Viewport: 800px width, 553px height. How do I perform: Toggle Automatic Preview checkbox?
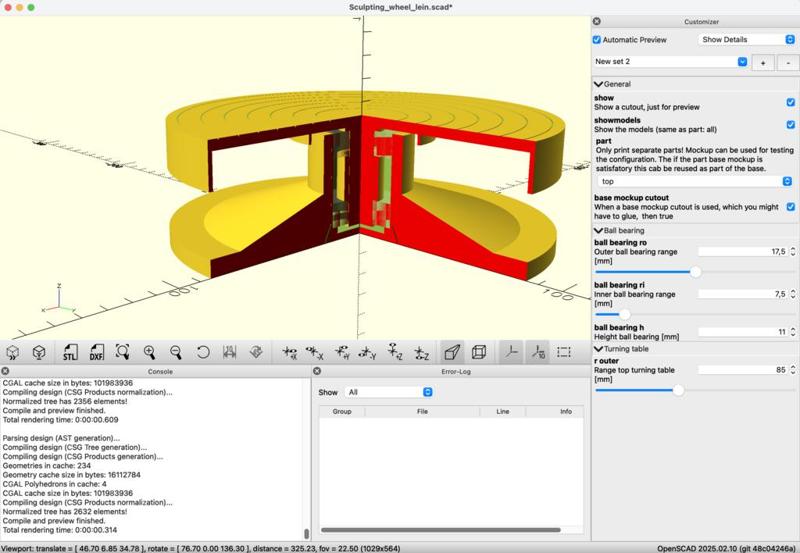[x=598, y=40]
